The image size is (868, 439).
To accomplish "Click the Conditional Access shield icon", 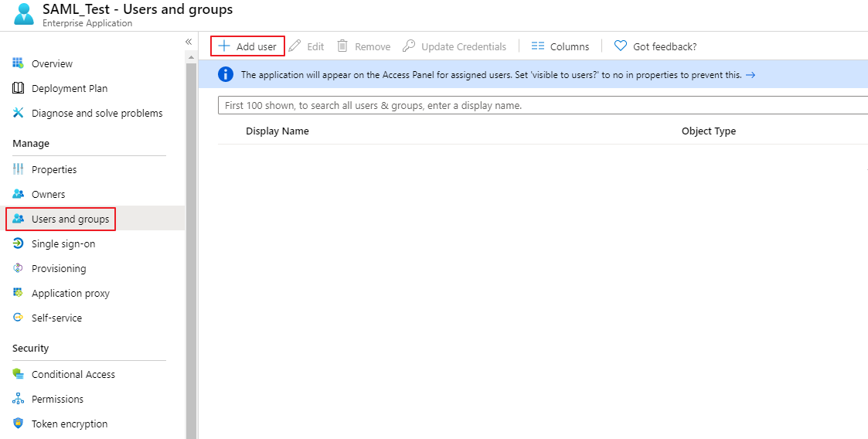I will (x=18, y=374).
